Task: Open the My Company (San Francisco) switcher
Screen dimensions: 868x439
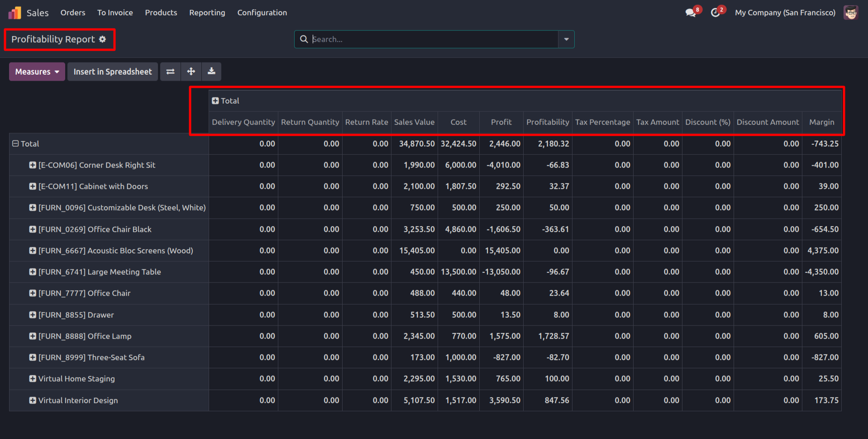Action: click(785, 13)
